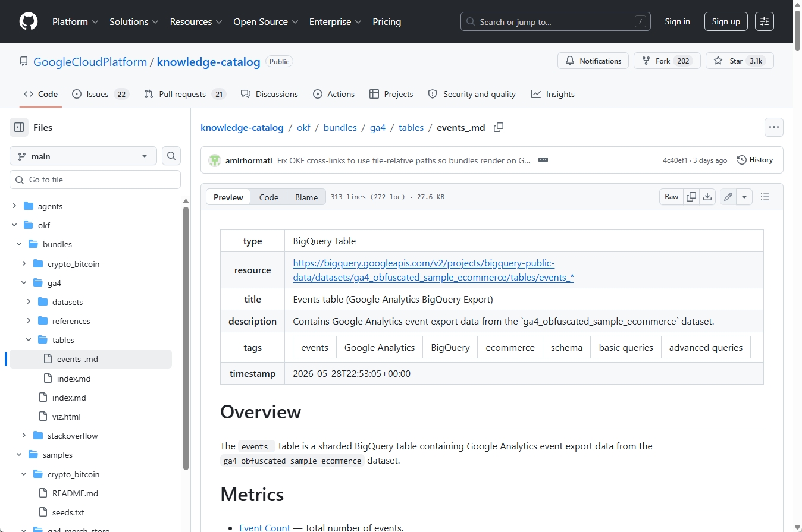Open the document outline icon

point(765,197)
